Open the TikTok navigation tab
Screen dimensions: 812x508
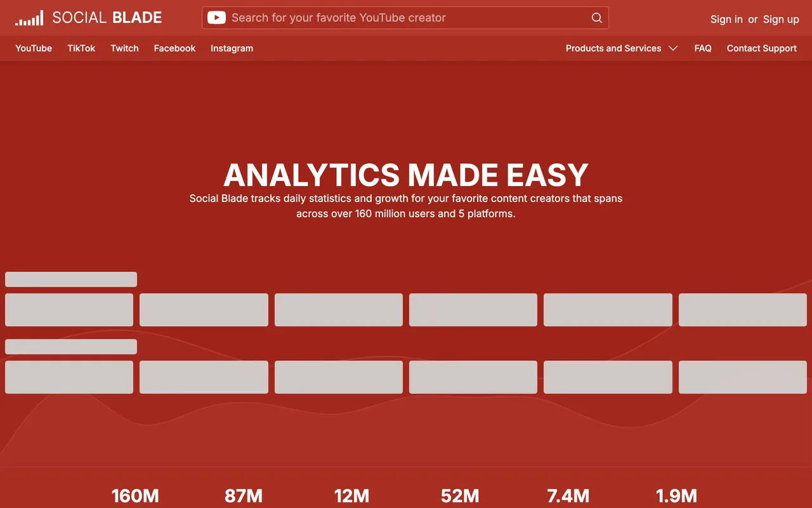coord(81,48)
